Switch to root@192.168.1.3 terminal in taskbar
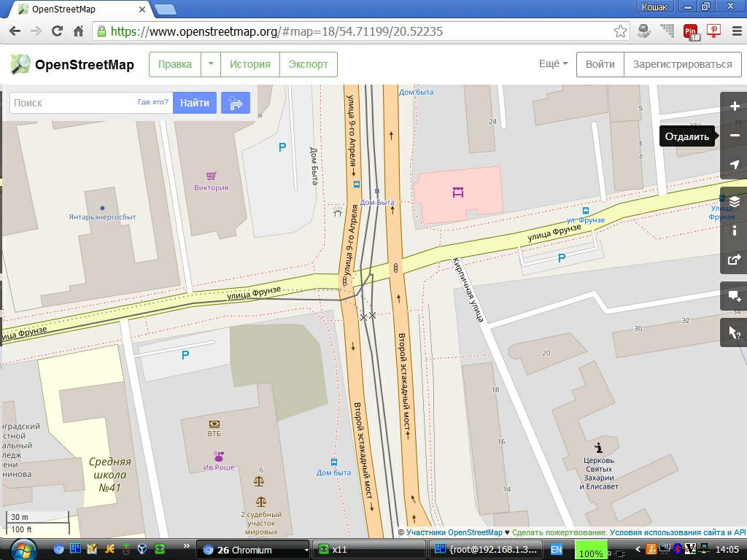The width and height of the screenshot is (747, 560). pyautogui.click(x=486, y=550)
